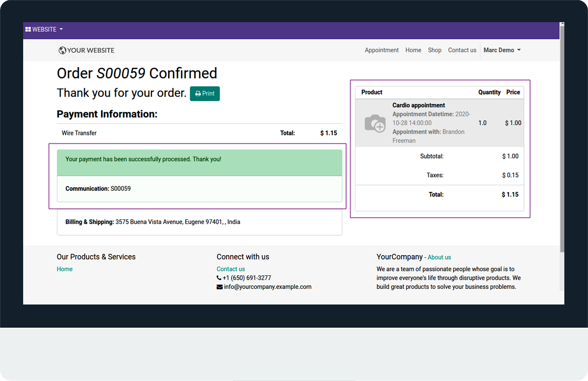The image size is (588, 381).
Task: Click the Print button
Action: click(x=205, y=94)
